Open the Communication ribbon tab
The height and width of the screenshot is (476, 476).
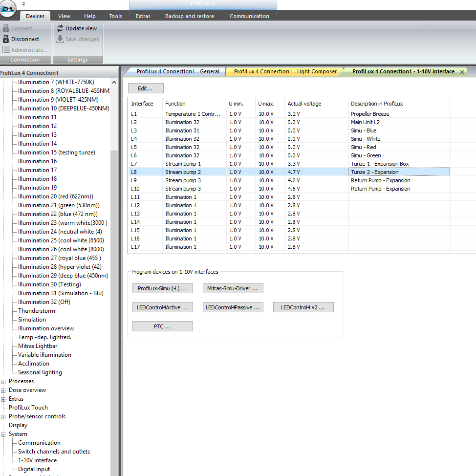click(249, 16)
